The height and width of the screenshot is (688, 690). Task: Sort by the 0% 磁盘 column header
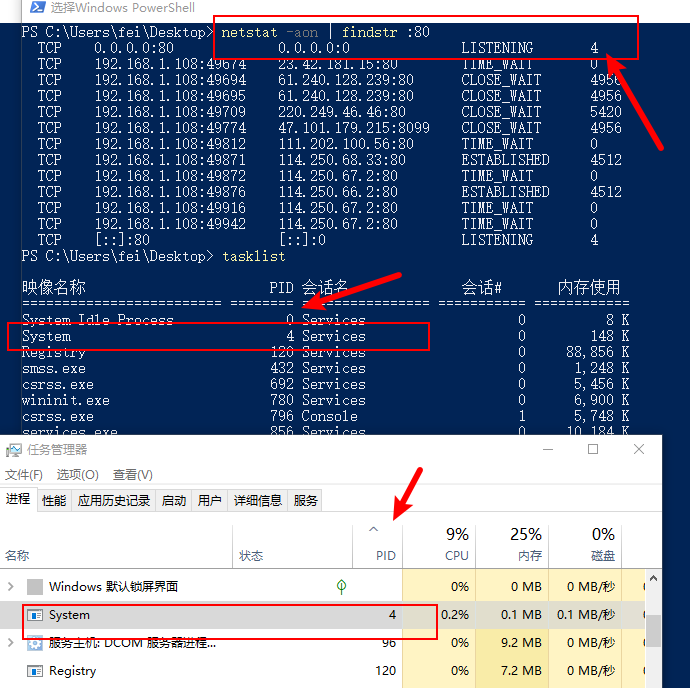pyautogui.click(x=585, y=546)
